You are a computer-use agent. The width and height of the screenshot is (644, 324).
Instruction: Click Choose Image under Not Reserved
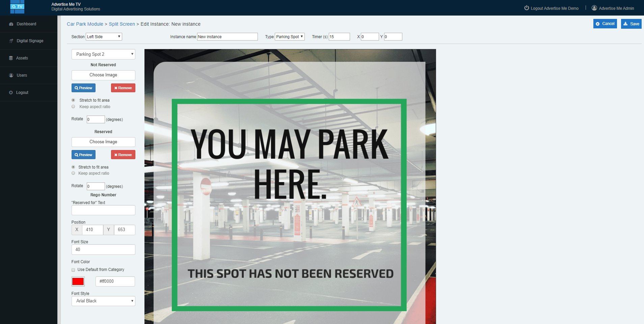[x=103, y=75]
